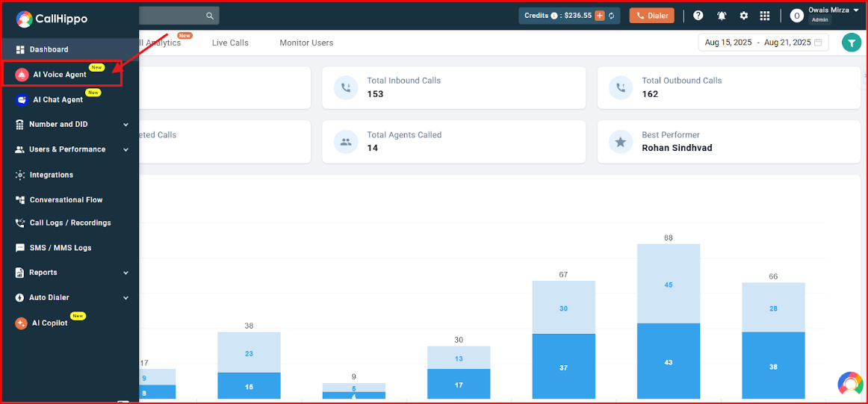Click the Users & Performance people icon
This screenshot has height=404, width=868.
click(x=20, y=149)
